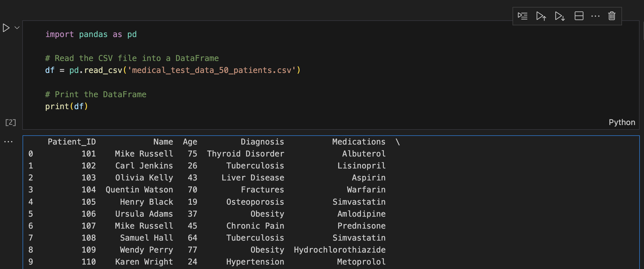Execute this cell and those below
Image resolution: width=644 pixels, height=269 pixels.
coord(560,16)
